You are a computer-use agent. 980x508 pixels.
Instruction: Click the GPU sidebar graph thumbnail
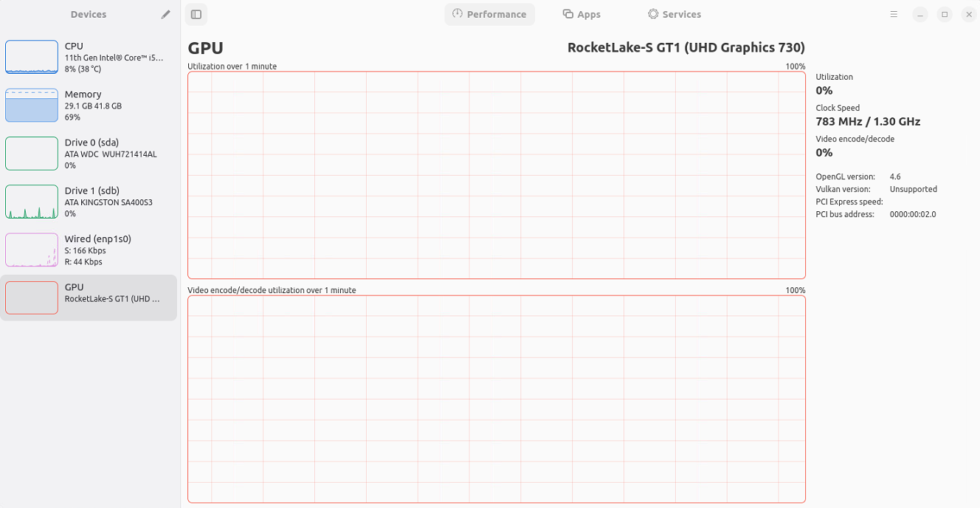click(x=32, y=298)
